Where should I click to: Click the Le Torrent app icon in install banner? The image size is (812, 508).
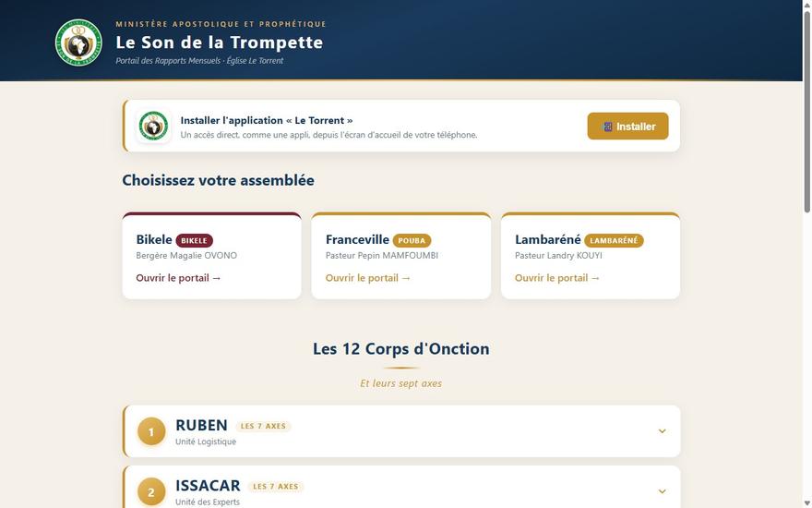click(x=153, y=126)
